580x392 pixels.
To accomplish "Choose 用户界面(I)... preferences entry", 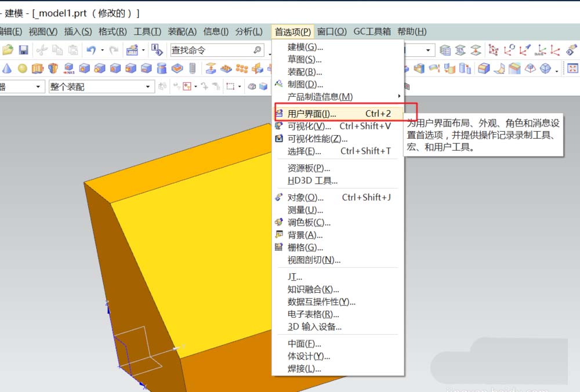I will point(338,114).
